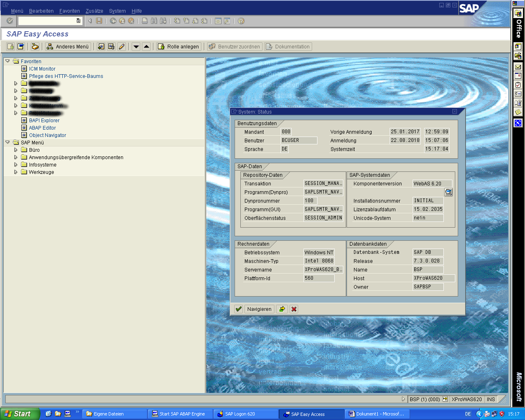Open the System menu

[117, 11]
